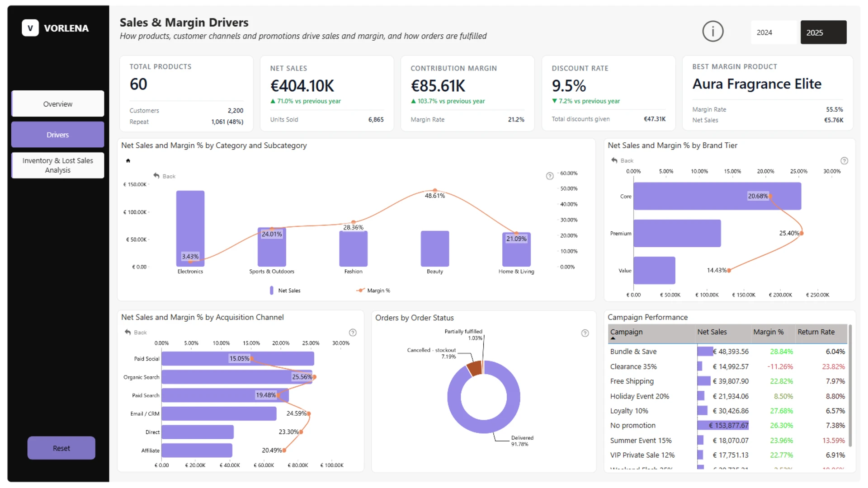The image size is (868, 488).
Task: Click the Units Sold 6,865 value
Action: (x=376, y=120)
